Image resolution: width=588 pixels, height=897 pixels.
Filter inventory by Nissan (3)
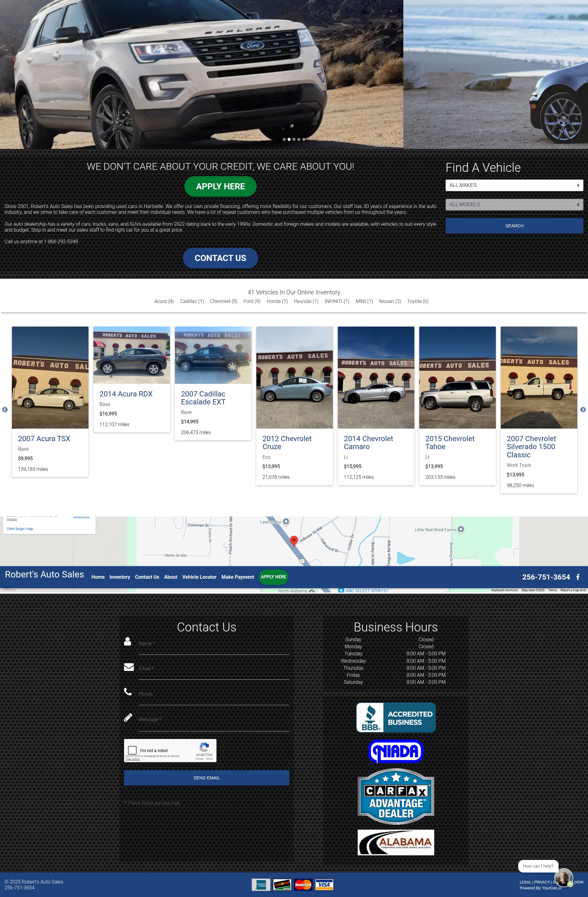coord(390,301)
